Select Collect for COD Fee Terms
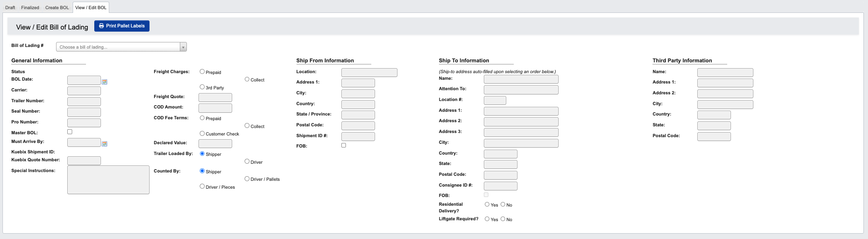This screenshot has width=868, height=239. click(247, 126)
